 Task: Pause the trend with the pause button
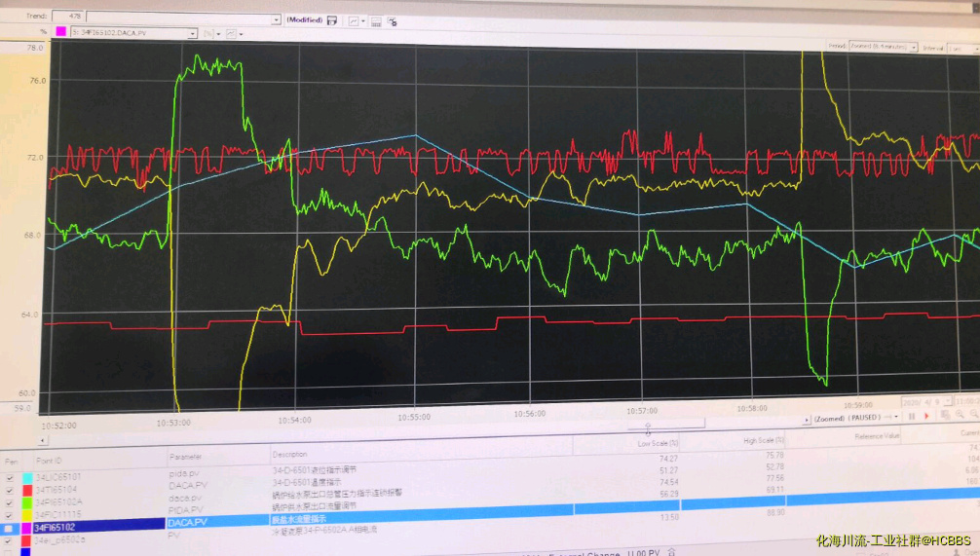pos(911,416)
